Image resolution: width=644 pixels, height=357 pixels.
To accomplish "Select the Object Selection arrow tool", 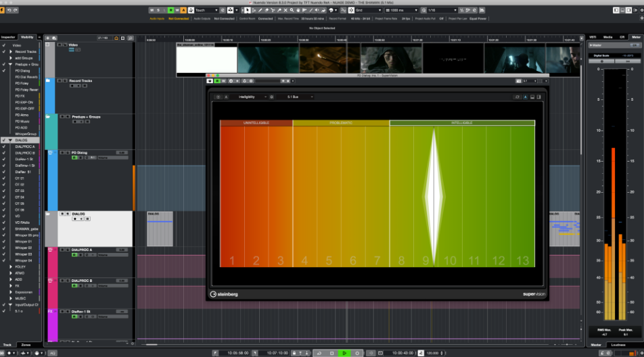I will 248,10.
